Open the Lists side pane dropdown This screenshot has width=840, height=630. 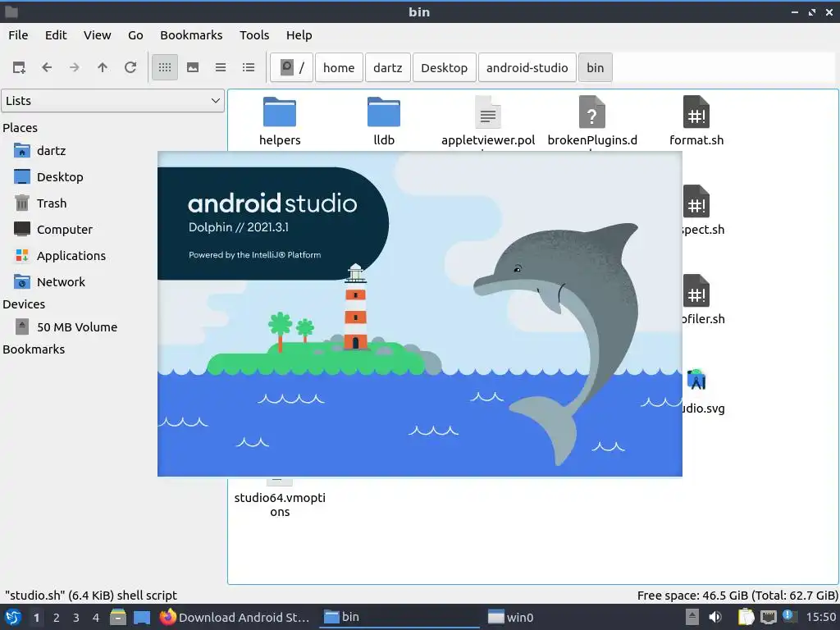coord(112,101)
